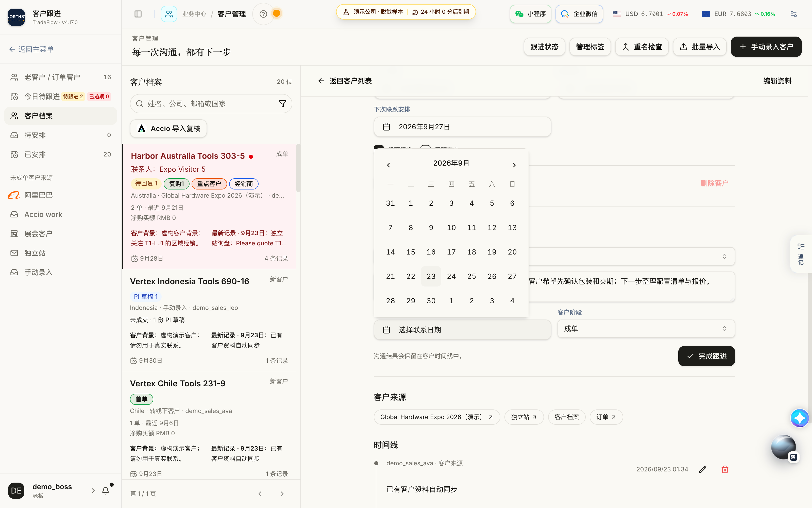Open the blue sparkle AI assistant bubble

[x=800, y=418]
